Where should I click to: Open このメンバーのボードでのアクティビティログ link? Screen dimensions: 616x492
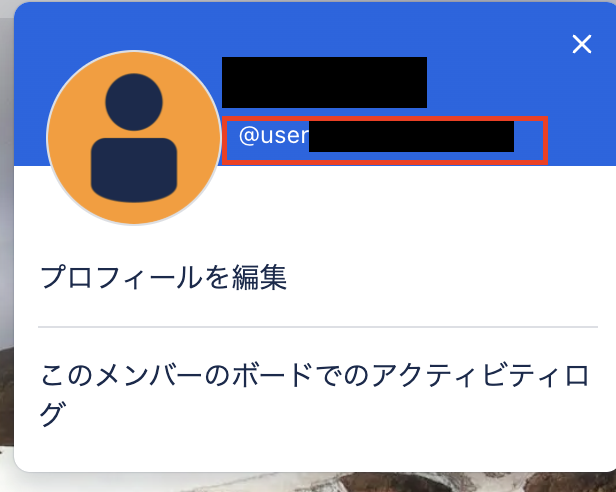click(314, 394)
